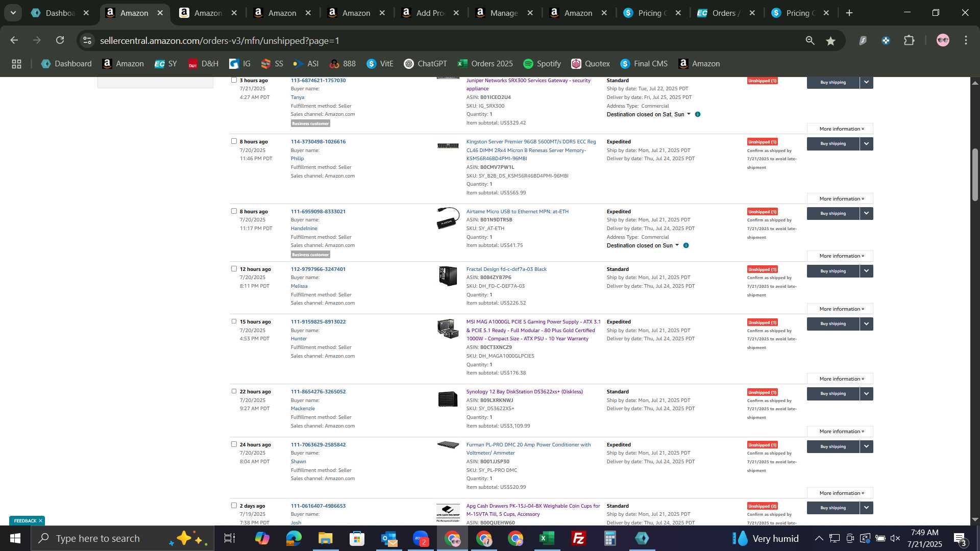This screenshot has width=980, height=551.
Task: Open buyer name Handelnine link
Action: [304, 229]
